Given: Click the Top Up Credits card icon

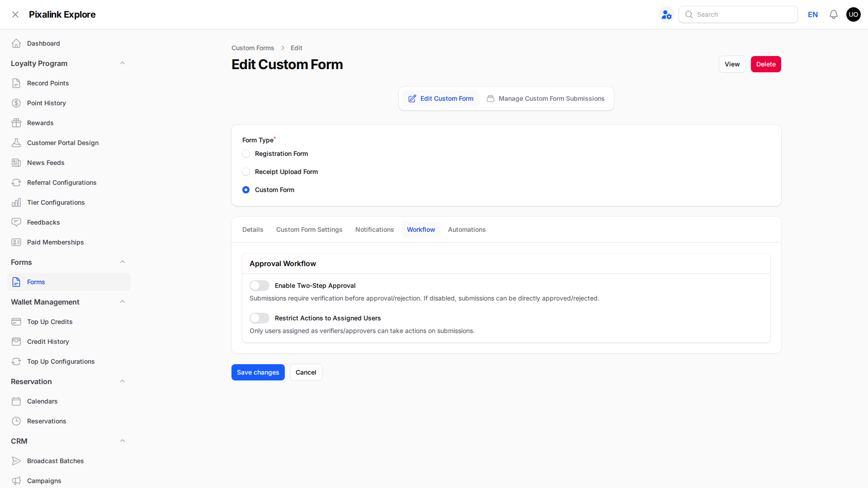Looking at the screenshot, I should pos(16,322).
